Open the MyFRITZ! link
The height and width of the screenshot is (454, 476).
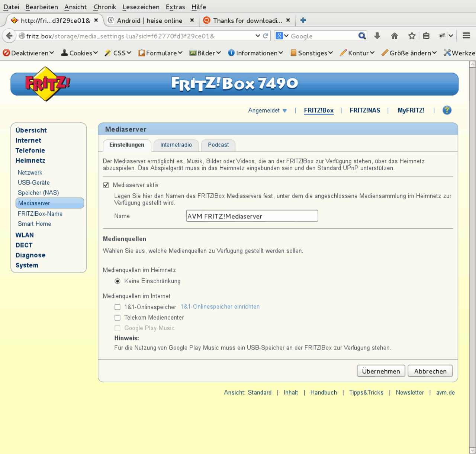pyautogui.click(x=411, y=110)
